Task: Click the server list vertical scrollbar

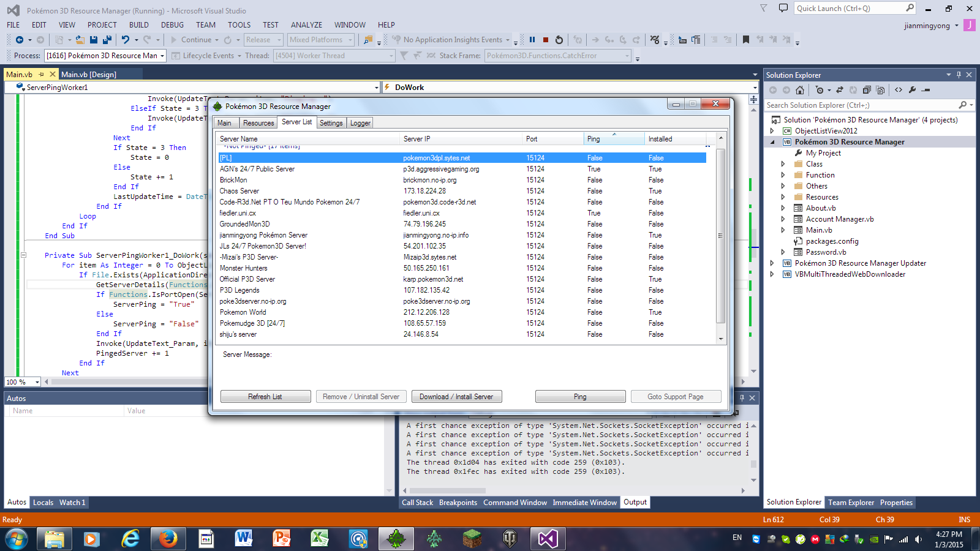Action: pos(720,236)
